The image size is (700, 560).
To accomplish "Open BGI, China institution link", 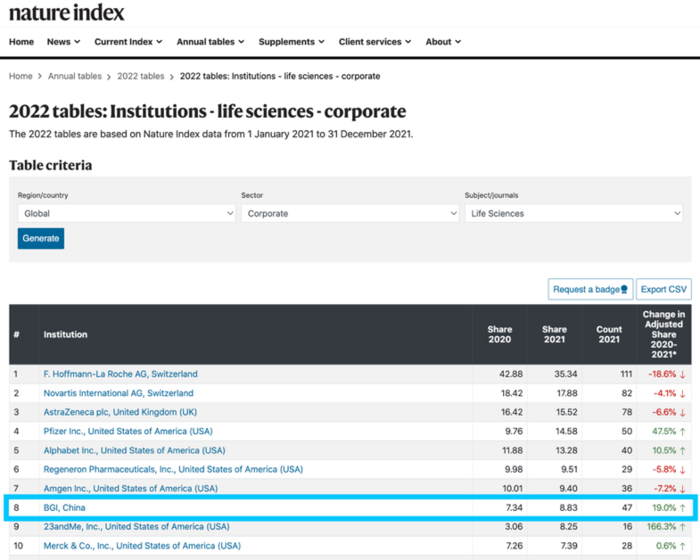I will coord(64,507).
